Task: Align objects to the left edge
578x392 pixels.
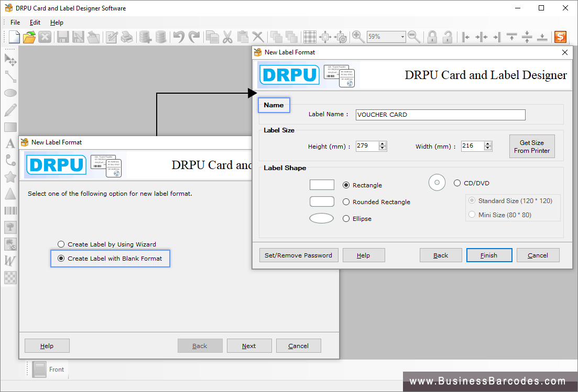Action: [x=465, y=37]
